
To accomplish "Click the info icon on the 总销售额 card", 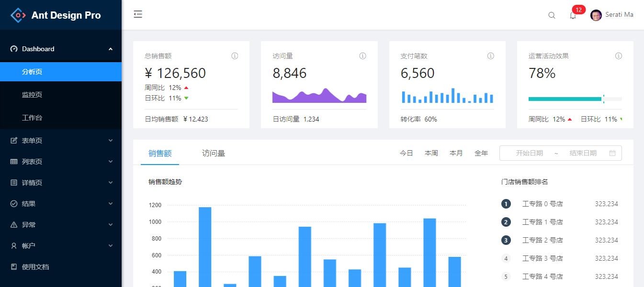I will coord(235,55).
